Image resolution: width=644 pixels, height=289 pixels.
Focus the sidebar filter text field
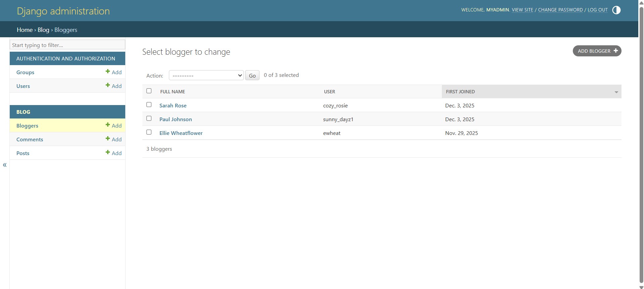point(67,45)
